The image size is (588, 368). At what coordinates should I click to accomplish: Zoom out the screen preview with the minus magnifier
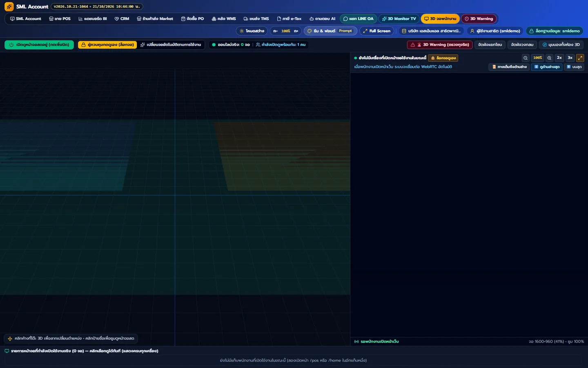[526, 58]
